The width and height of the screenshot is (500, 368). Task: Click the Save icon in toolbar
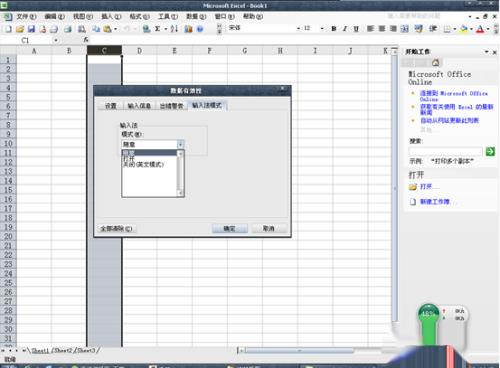[31, 29]
